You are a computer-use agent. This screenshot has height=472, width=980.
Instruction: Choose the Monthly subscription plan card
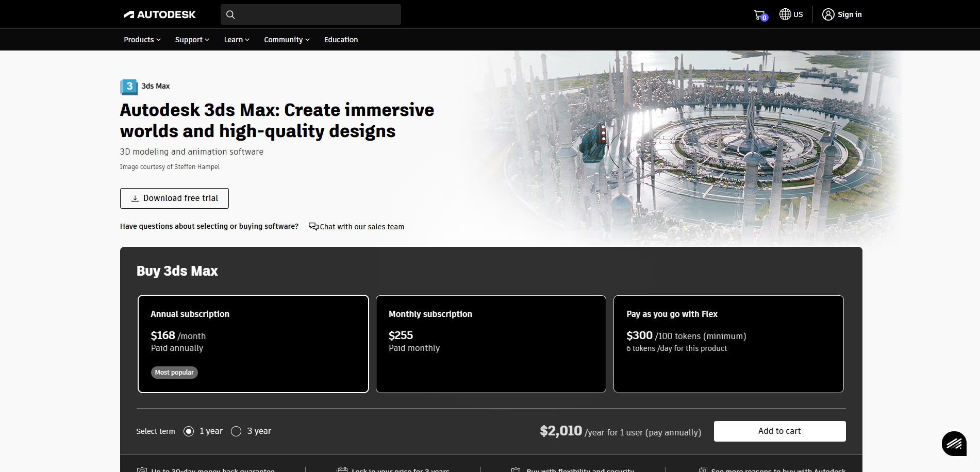490,344
